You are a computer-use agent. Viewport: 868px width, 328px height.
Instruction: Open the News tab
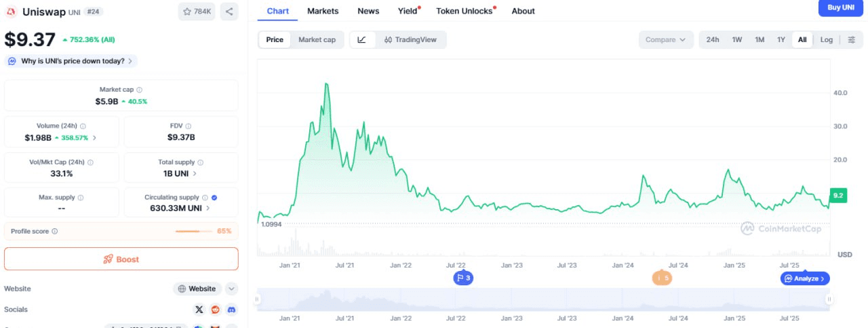[x=368, y=11]
